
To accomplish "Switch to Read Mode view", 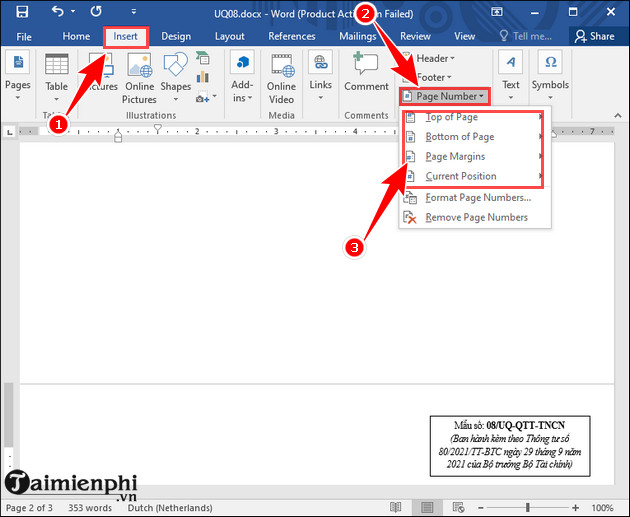I will pyautogui.click(x=395, y=507).
